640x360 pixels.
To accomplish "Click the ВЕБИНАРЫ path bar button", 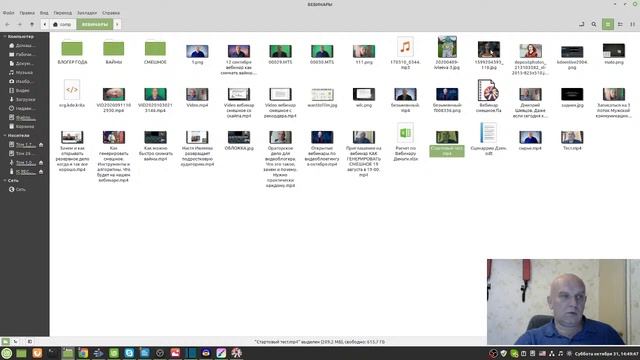I will tap(95, 24).
